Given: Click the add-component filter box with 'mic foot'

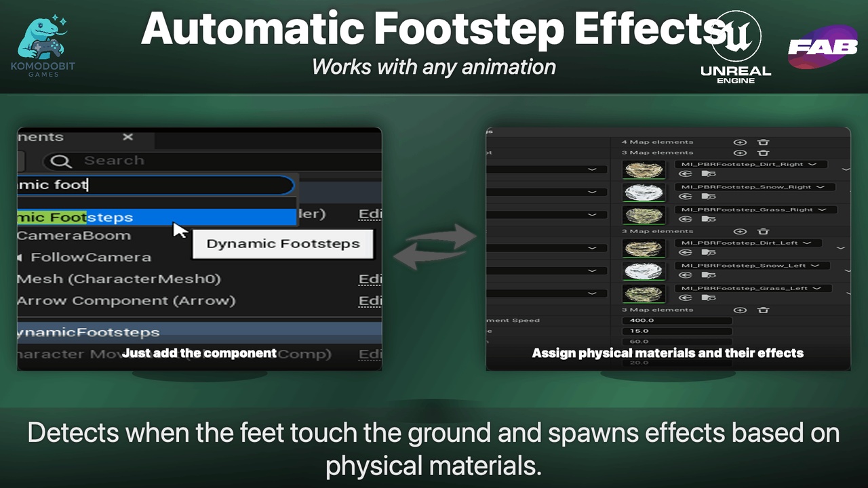Looking at the screenshot, I should pyautogui.click(x=156, y=185).
